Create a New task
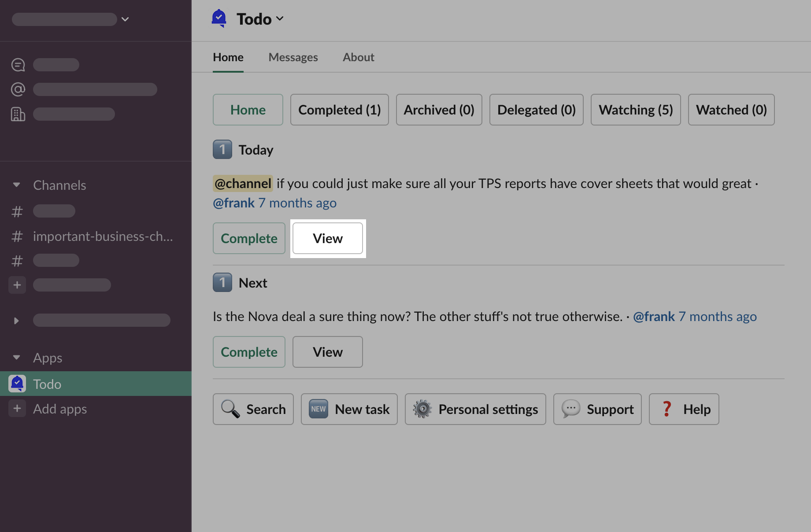Image resolution: width=811 pixels, height=532 pixels. (x=349, y=409)
